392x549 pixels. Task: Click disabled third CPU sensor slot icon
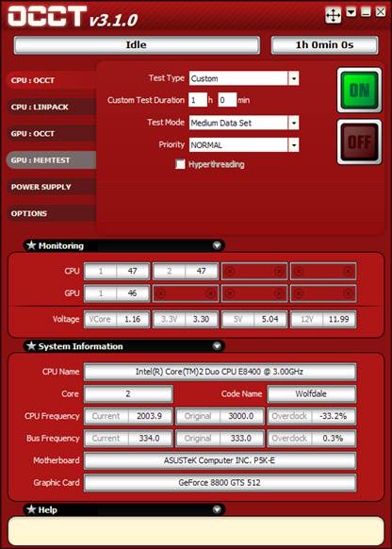tap(229, 271)
